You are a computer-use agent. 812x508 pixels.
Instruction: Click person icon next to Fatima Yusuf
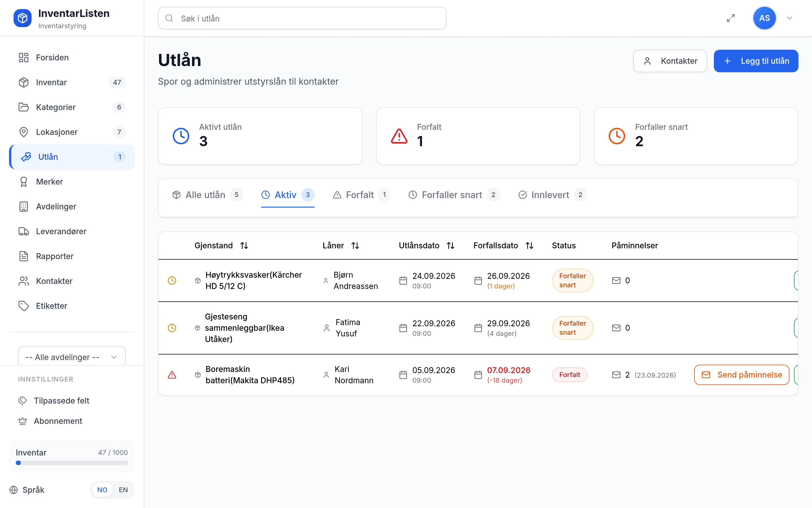326,328
